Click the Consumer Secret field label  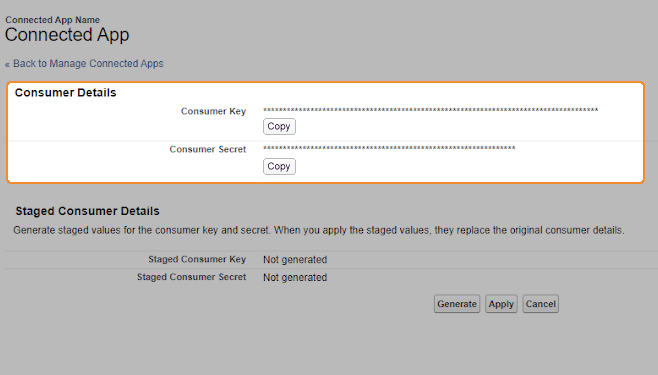pyautogui.click(x=208, y=149)
